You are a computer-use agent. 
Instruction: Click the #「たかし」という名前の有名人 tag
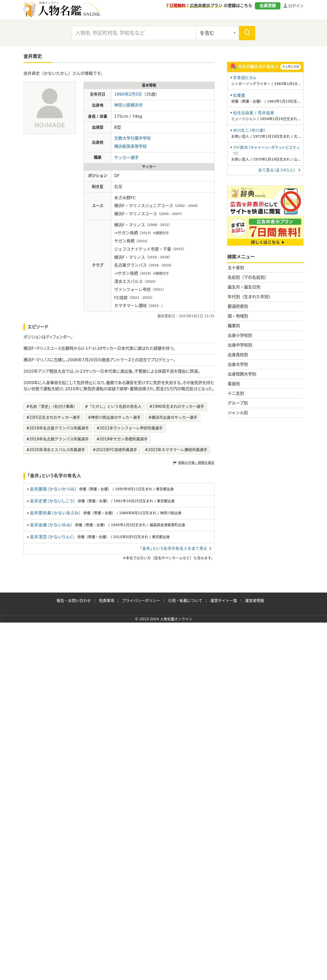coord(113,407)
